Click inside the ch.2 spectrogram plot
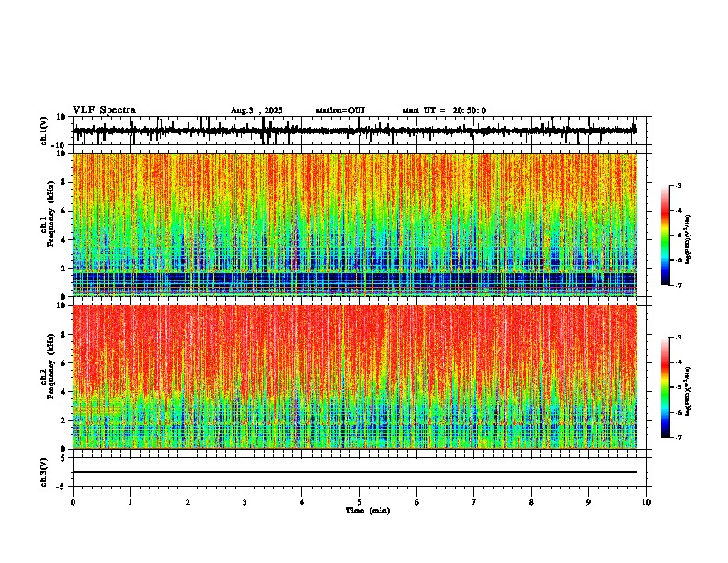The image size is (728, 563). (354, 377)
